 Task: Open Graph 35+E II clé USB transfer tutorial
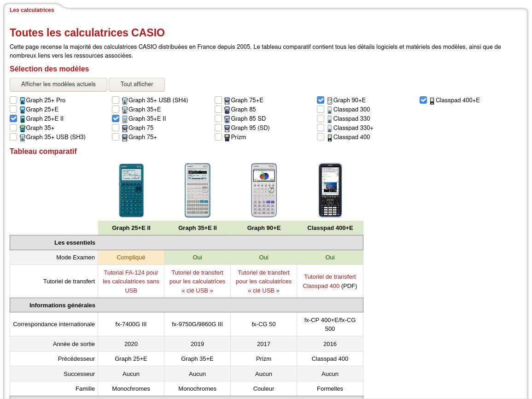click(x=197, y=282)
